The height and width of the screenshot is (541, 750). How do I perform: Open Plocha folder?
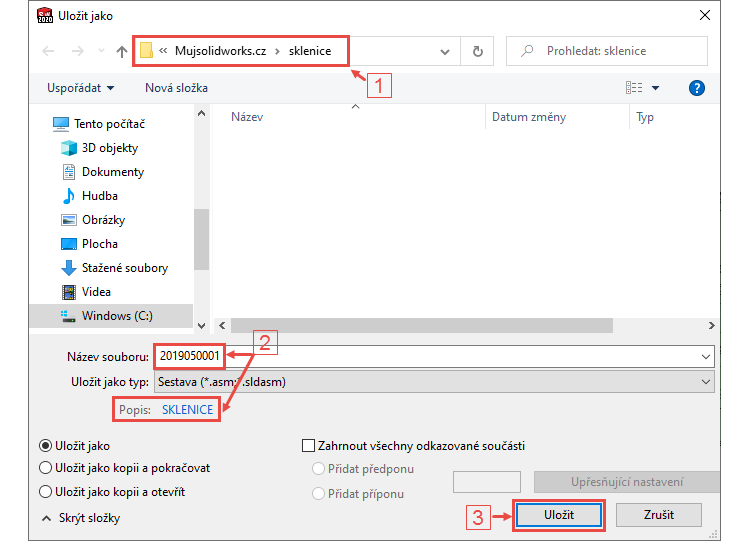click(x=100, y=243)
